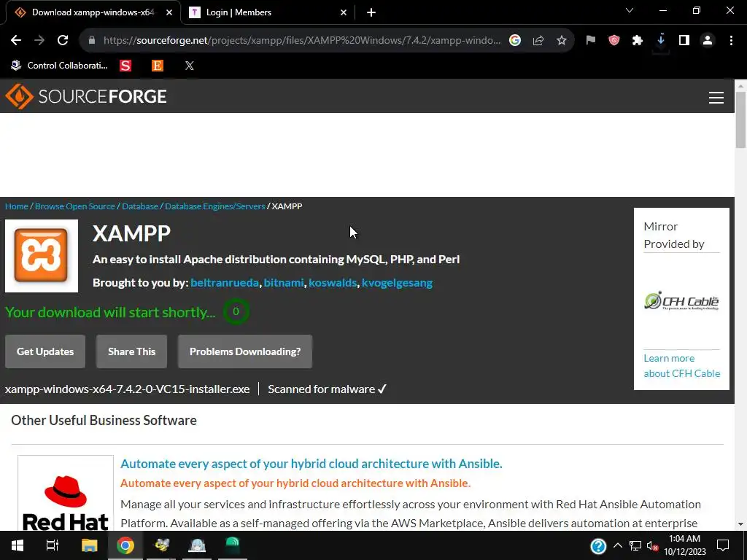Click the share page icon
The image size is (747, 560).
[538, 41]
